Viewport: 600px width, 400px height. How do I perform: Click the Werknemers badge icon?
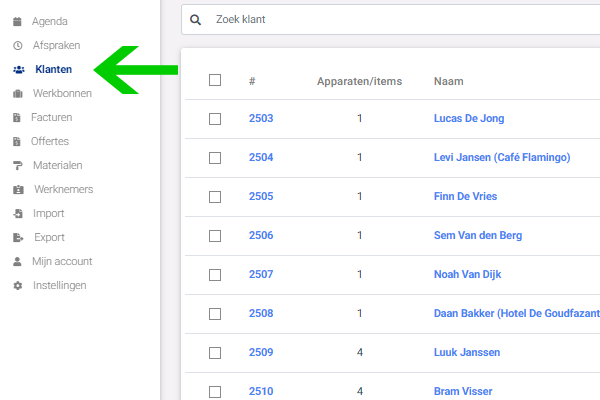17,189
